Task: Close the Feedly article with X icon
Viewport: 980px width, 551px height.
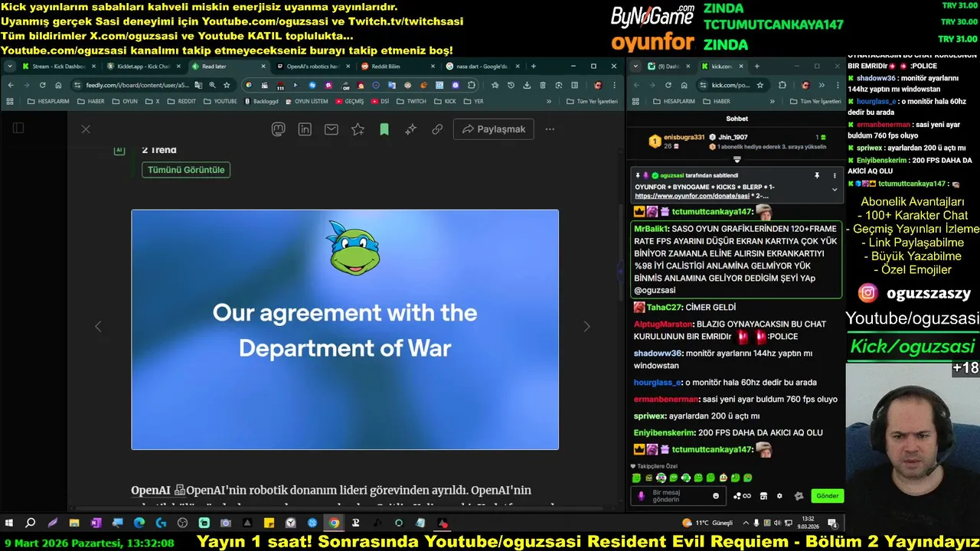Action: pyautogui.click(x=86, y=129)
